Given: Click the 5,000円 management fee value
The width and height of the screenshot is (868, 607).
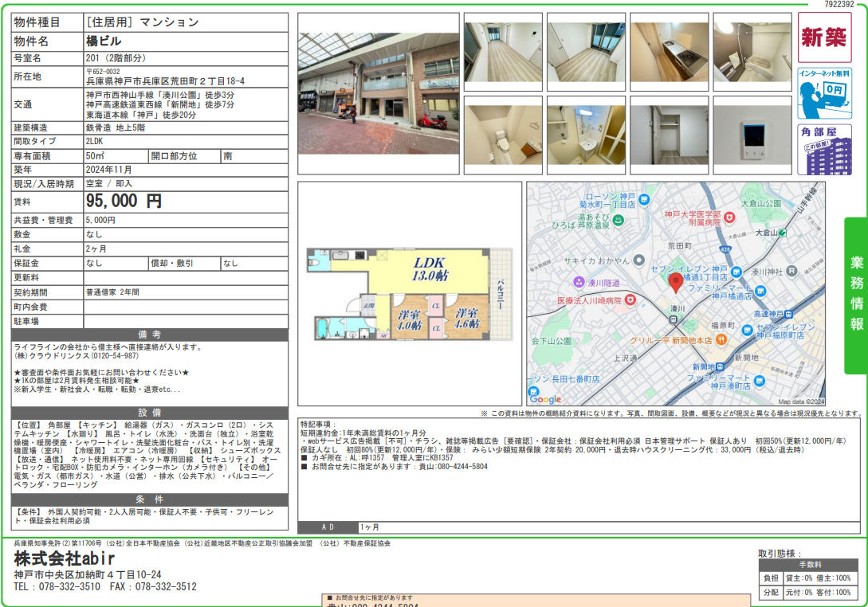Looking at the screenshot, I should tap(100, 220).
